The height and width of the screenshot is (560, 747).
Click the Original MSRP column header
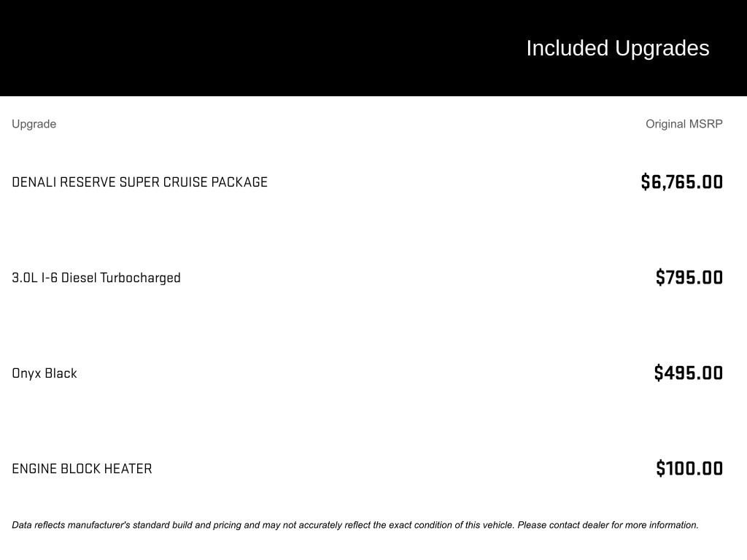click(x=684, y=124)
